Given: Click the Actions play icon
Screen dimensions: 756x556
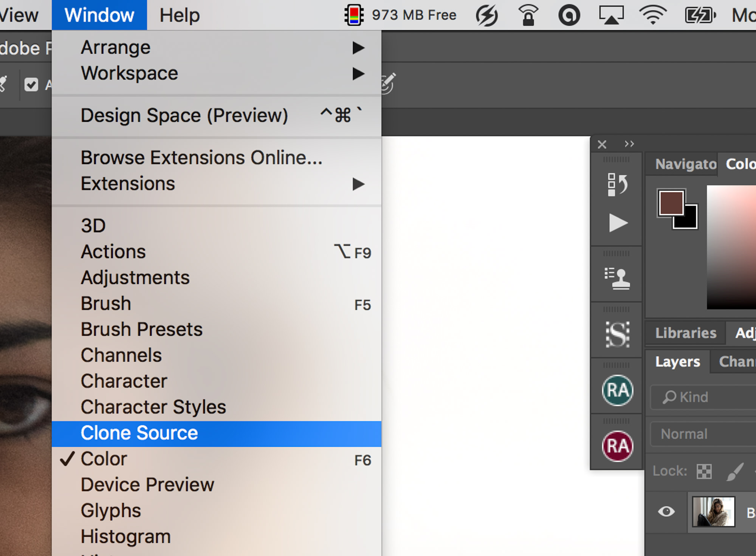Looking at the screenshot, I should [618, 223].
